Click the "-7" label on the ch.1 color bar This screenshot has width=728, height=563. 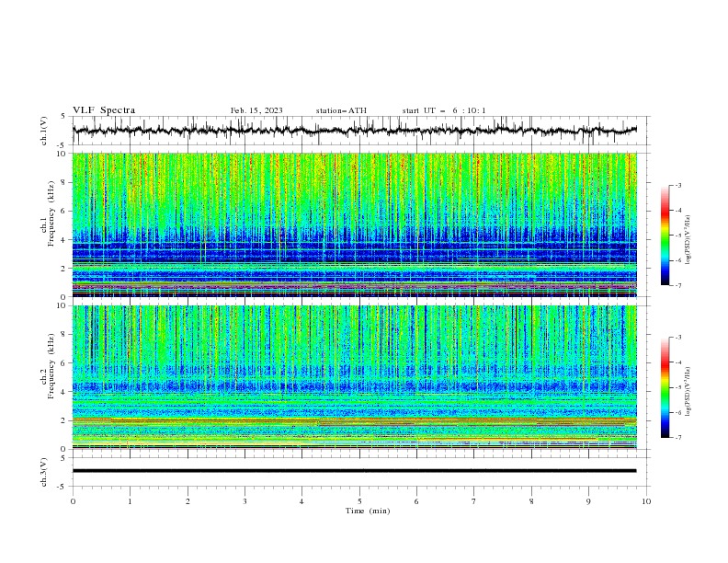[678, 285]
